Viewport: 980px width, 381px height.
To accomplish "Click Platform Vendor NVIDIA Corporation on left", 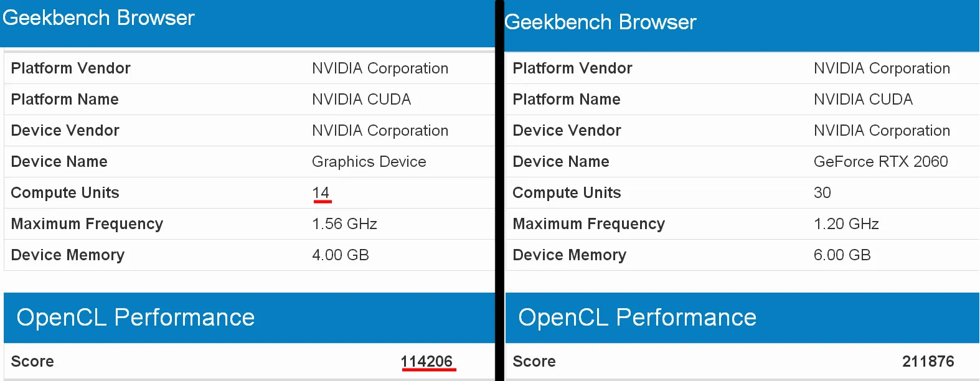I will click(x=380, y=68).
